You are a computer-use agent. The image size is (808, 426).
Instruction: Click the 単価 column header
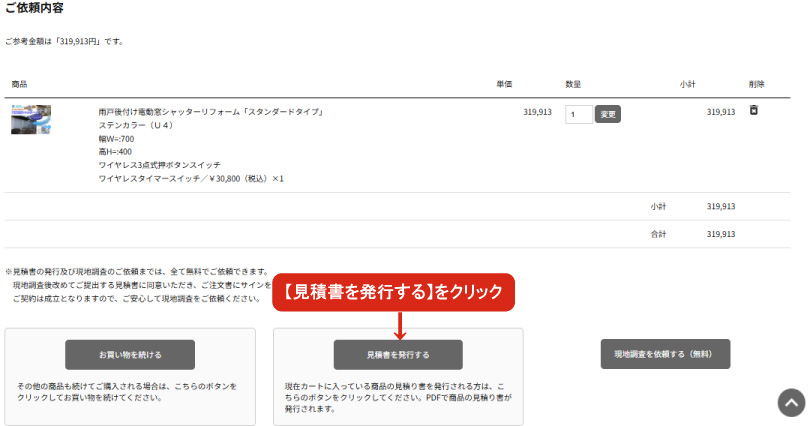click(x=504, y=84)
